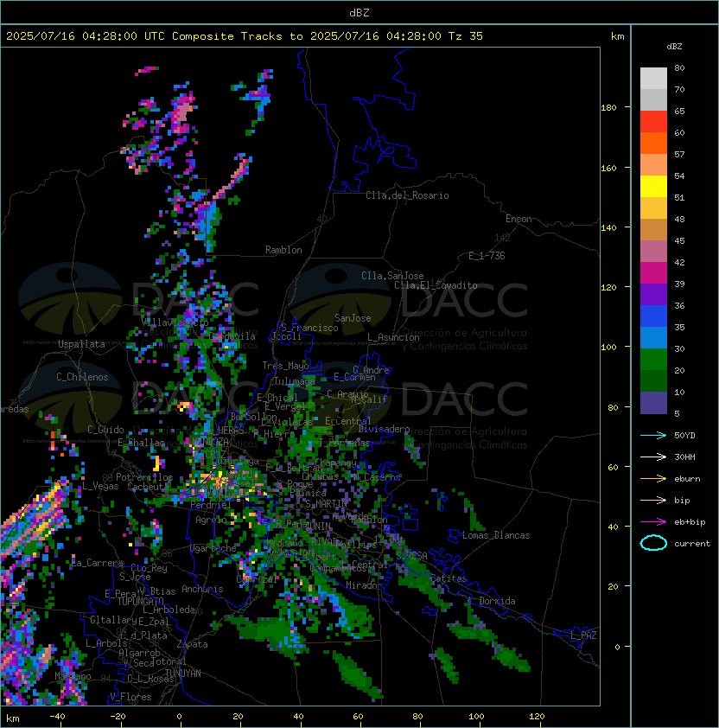
Task: Click the V_Flores place label
Action: (x=130, y=697)
